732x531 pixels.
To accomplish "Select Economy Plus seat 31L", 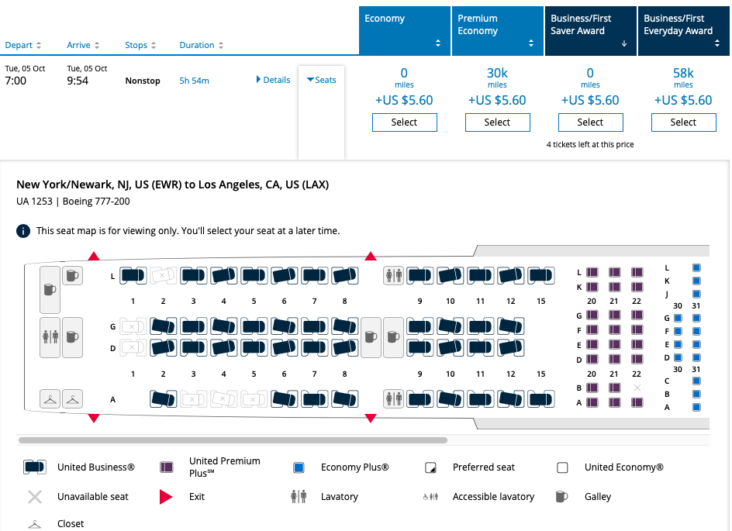I will [x=696, y=268].
